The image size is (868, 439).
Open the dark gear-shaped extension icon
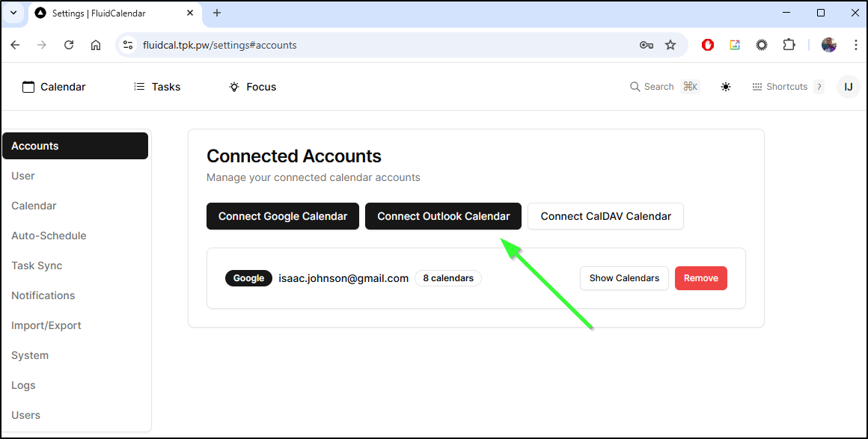point(762,45)
